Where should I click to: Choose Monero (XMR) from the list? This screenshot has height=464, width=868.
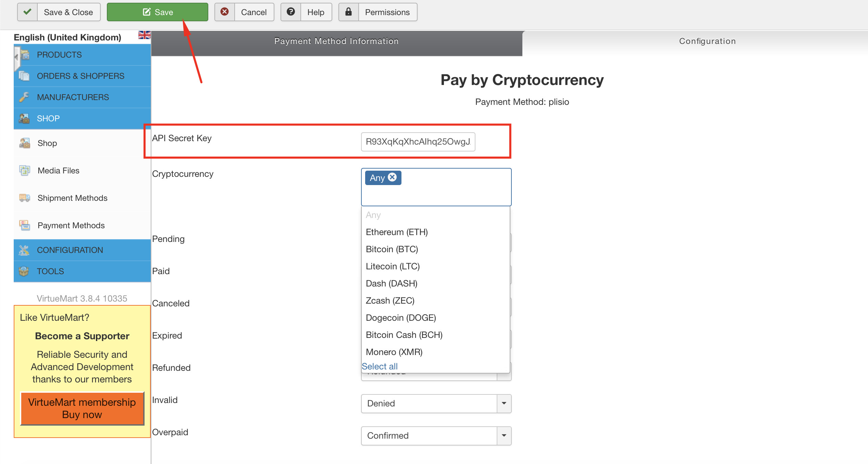click(436, 352)
